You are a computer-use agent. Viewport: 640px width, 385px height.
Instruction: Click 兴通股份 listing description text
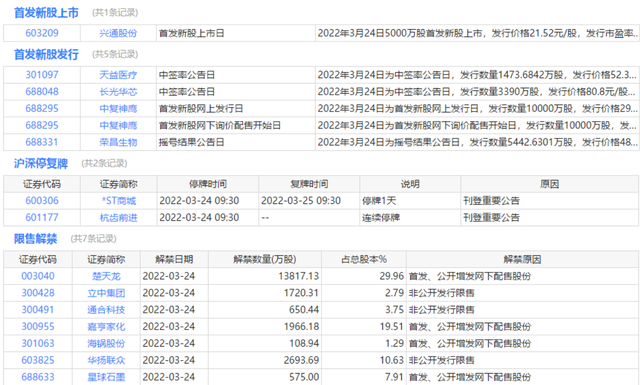click(x=477, y=33)
